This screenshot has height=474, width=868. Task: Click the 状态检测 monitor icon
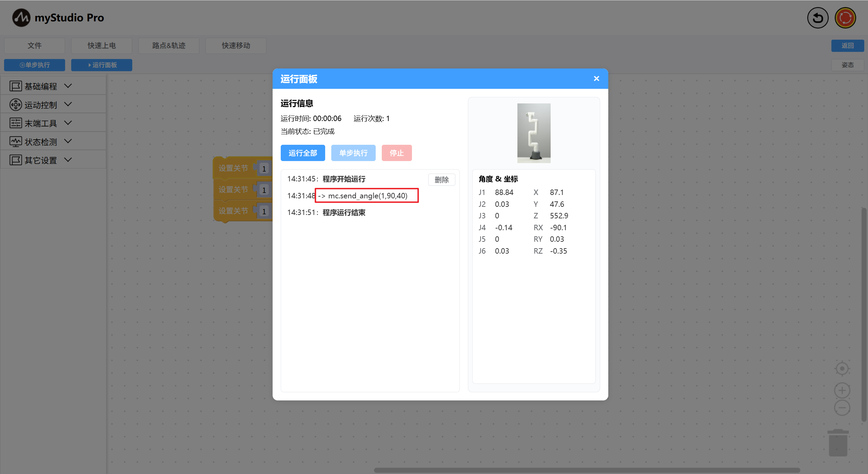(16, 141)
